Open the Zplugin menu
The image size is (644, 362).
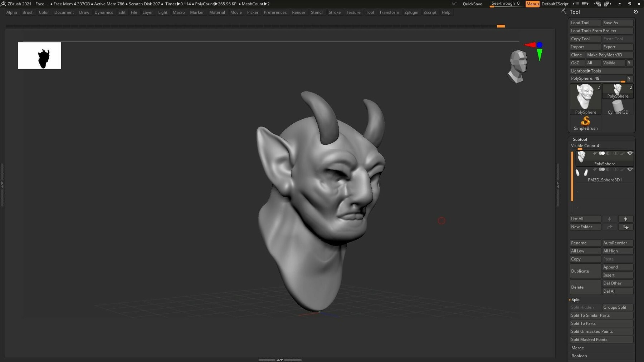[x=411, y=12]
